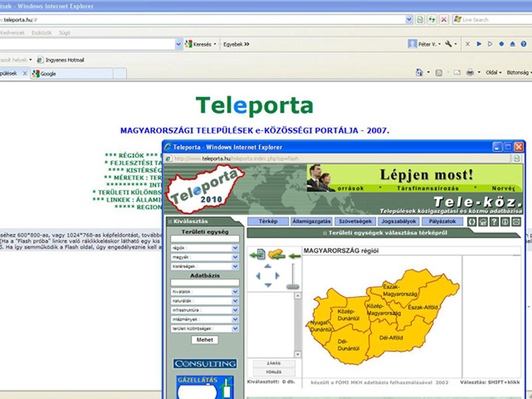
Task: Switch to the Államigazgatás tab
Action: coord(311,221)
